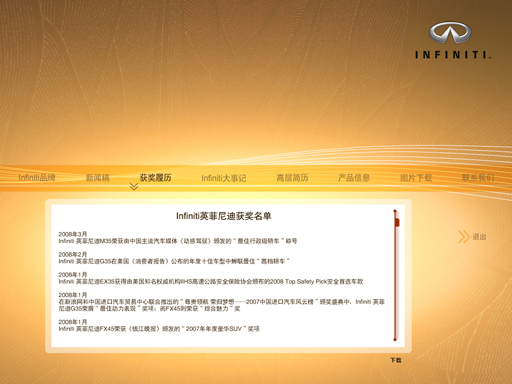The width and height of the screenshot is (512, 384).
Task: Click the double-chevron exit arrow icon
Action: pyautogui.click(x=464, y=237)
